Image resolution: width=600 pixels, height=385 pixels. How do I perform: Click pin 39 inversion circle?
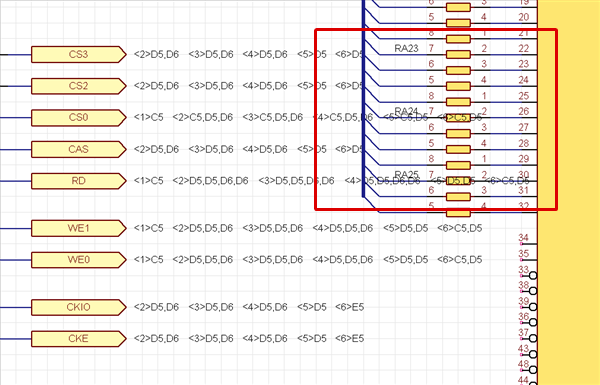pyautogui.click(x=533, y=307)
